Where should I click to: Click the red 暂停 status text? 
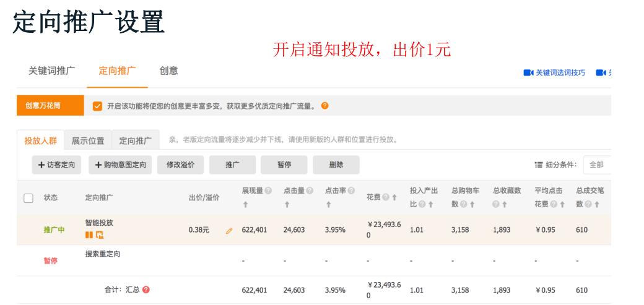51,260
